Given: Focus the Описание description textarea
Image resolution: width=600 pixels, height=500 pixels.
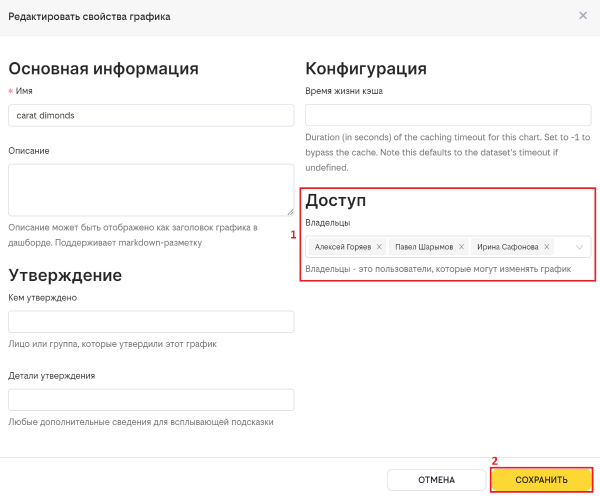Looking at the screenshot, I should (x=151, y=190).
